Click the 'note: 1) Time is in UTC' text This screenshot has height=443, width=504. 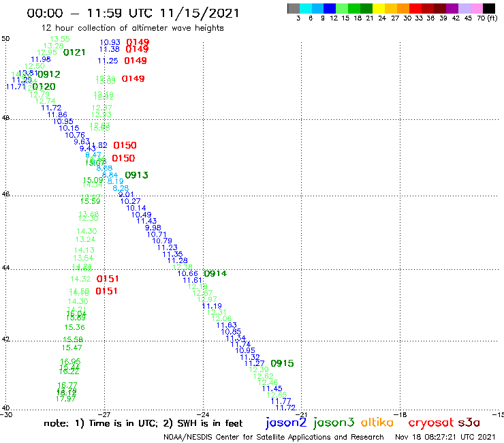[100, 423]
